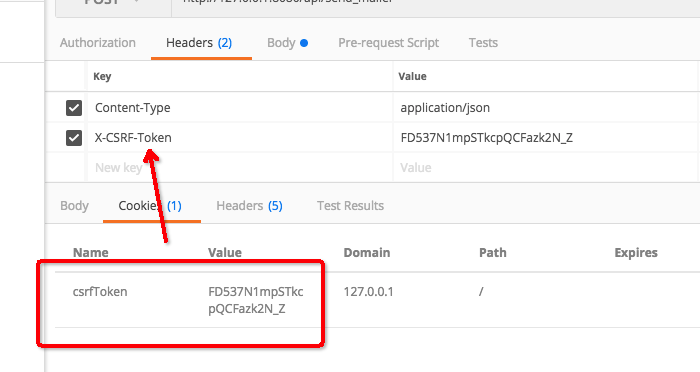Image resolution: width=700 pixels, height=372 pixels.
Task: Select the request Headers (2) tab
Action: tap(199, 43)
